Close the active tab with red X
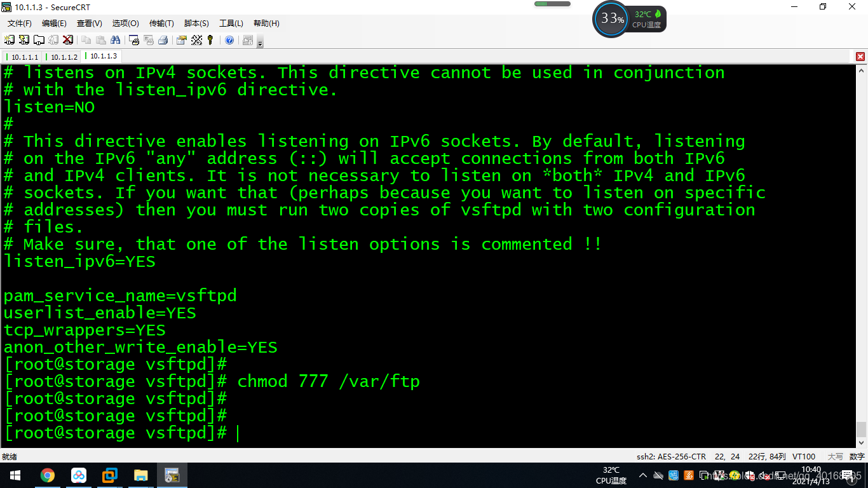This screenshot has height=488, width=868. tap(860, 57)
